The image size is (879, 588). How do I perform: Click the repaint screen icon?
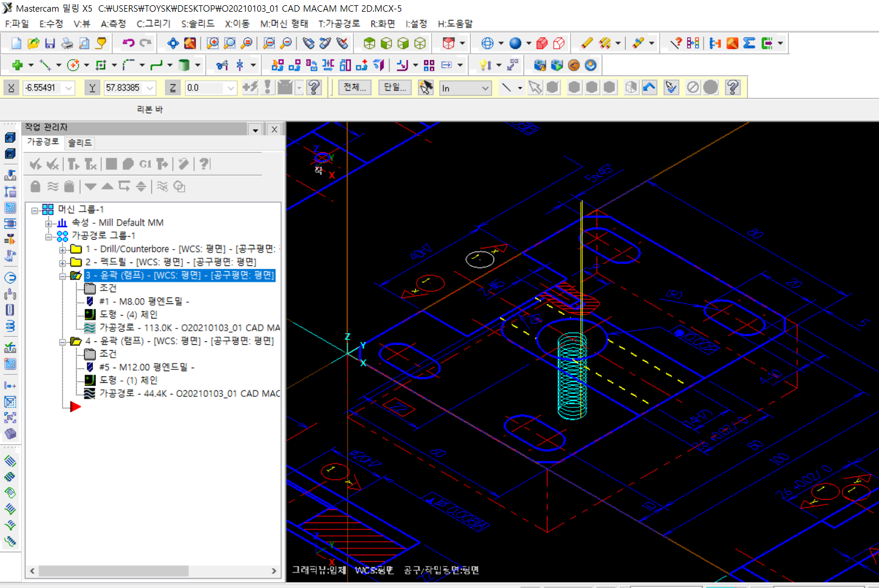(190, 43)
